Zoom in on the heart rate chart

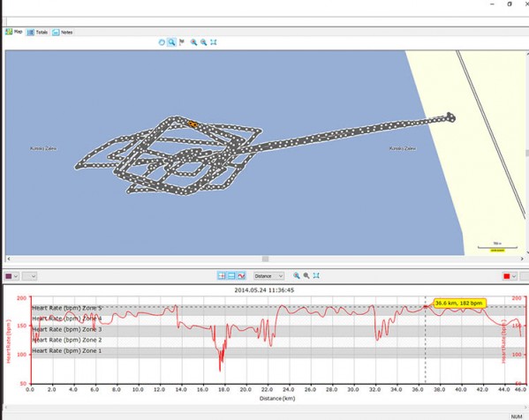(297, 275)
